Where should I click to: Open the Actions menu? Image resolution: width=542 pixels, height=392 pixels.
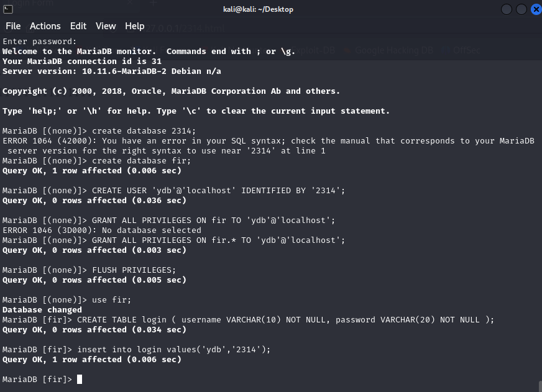(45, 26)
